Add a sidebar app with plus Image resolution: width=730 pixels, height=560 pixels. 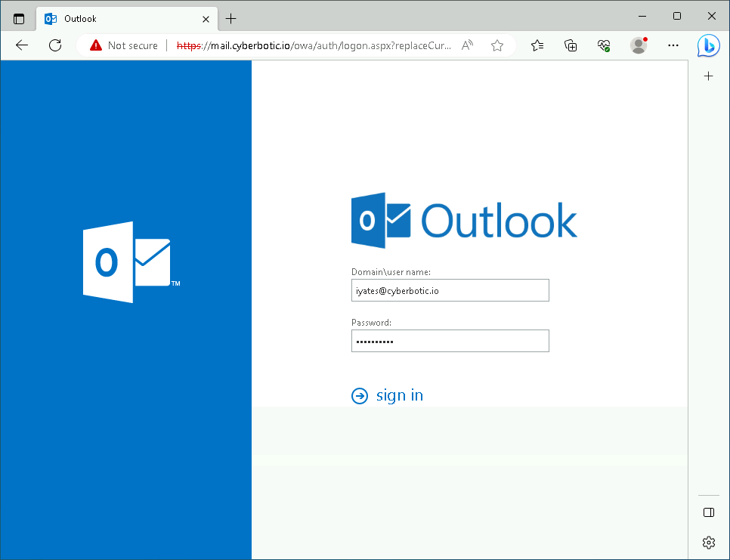pos(708,76)
